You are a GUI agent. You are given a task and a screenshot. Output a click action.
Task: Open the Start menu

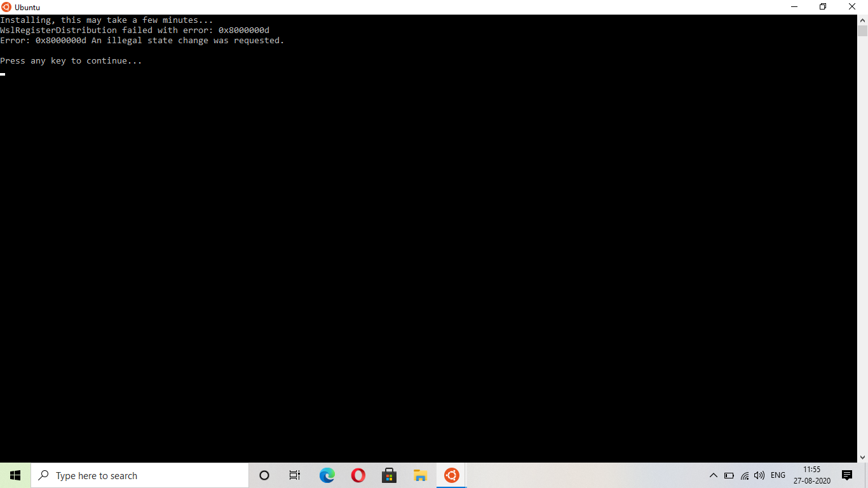14,475
